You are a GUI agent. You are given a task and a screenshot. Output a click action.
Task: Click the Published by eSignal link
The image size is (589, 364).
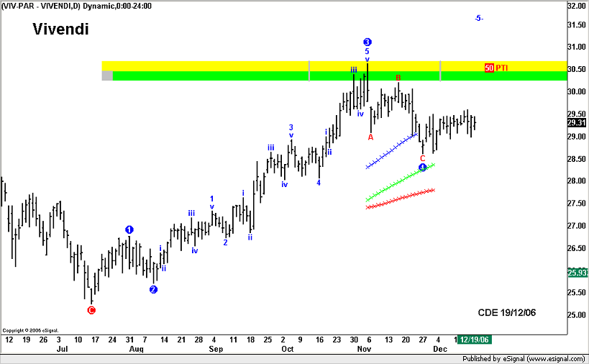pyautogui.click(x=524, y=358)
